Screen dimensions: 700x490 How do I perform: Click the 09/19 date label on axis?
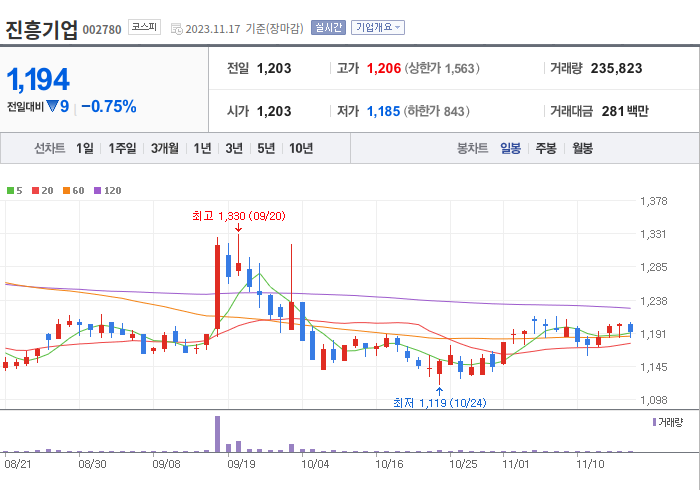pyautogui.click(x=242, y=464)
